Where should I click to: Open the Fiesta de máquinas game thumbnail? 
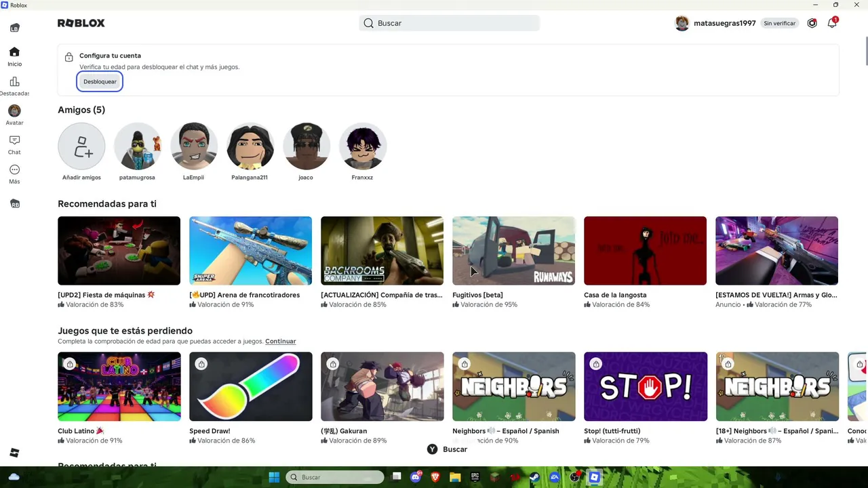(x=119, y=251)
